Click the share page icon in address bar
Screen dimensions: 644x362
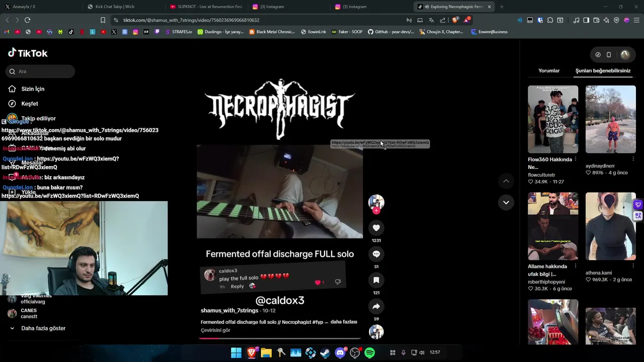[443, 20]
